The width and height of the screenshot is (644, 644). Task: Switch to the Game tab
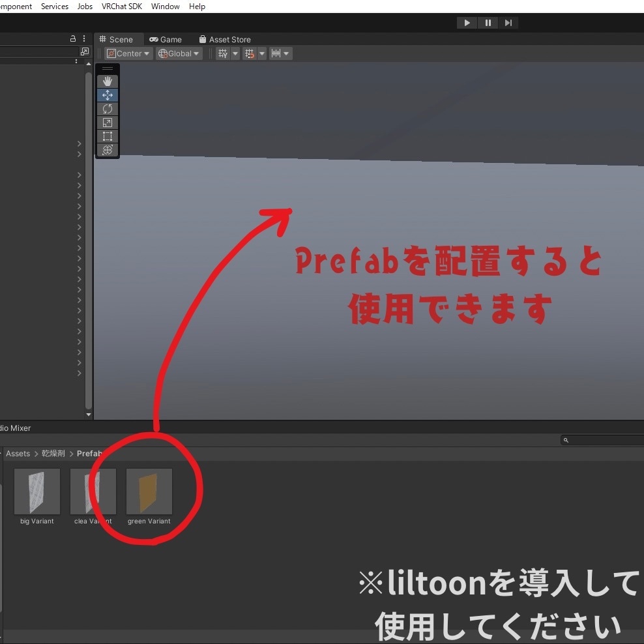[166, 39]
